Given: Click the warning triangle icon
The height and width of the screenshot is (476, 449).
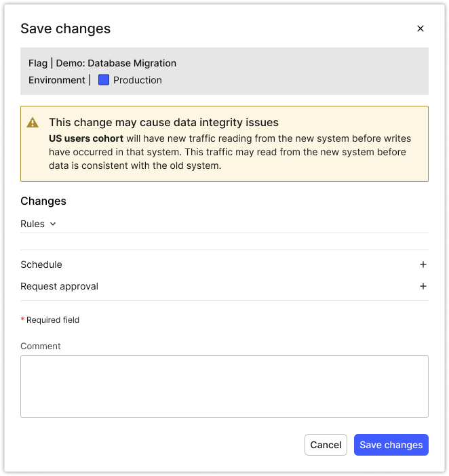Looking at the screenshot, I should [x=33, y=123].
